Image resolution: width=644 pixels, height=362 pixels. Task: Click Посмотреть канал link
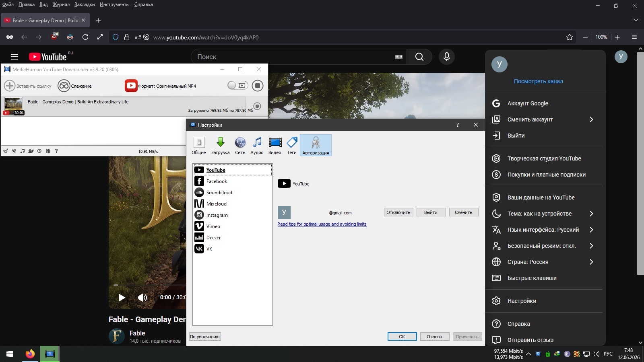[539, 81]
